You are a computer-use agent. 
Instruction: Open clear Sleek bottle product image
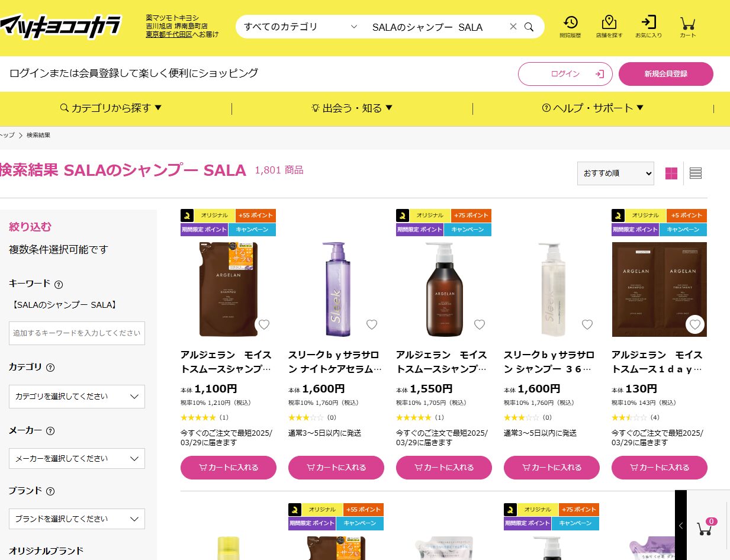[x=552, y=289]
